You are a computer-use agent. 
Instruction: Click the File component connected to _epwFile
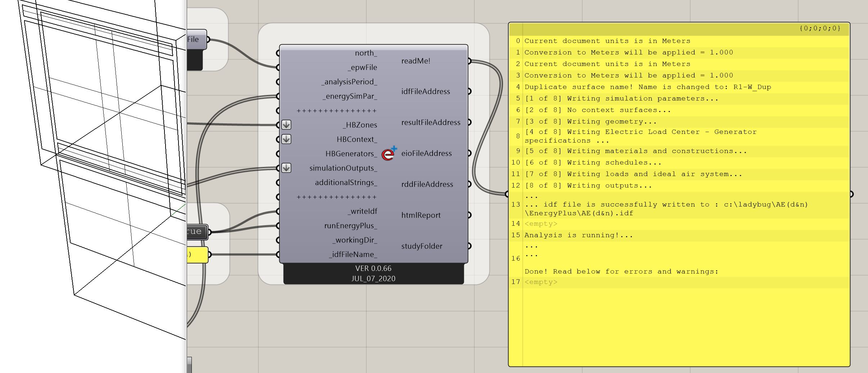[196, 40]
